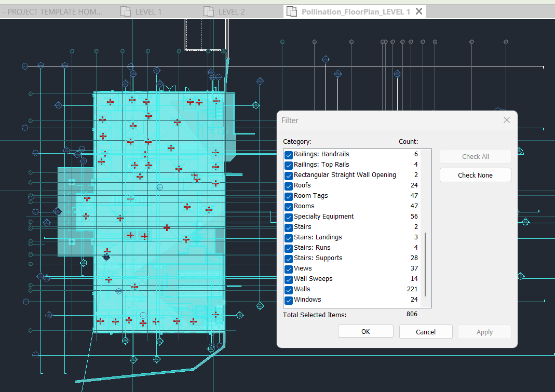
Task: Close the Filter dialog with X
Action: pyautogui.click(x=507, y=120)
